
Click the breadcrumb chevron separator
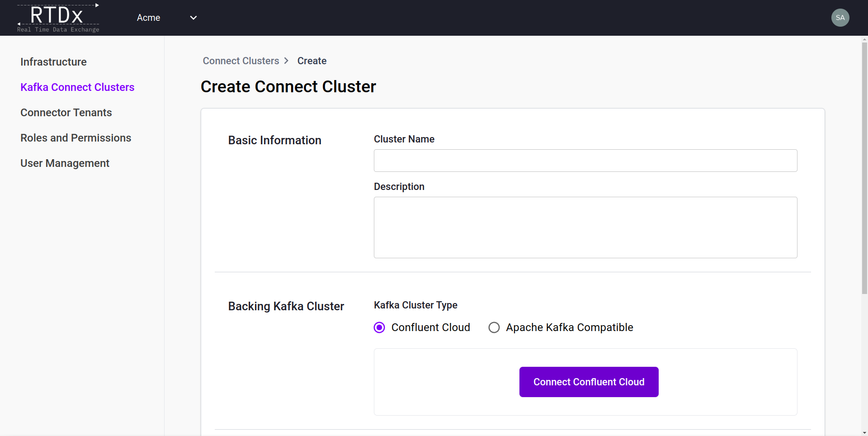[286, 61]
